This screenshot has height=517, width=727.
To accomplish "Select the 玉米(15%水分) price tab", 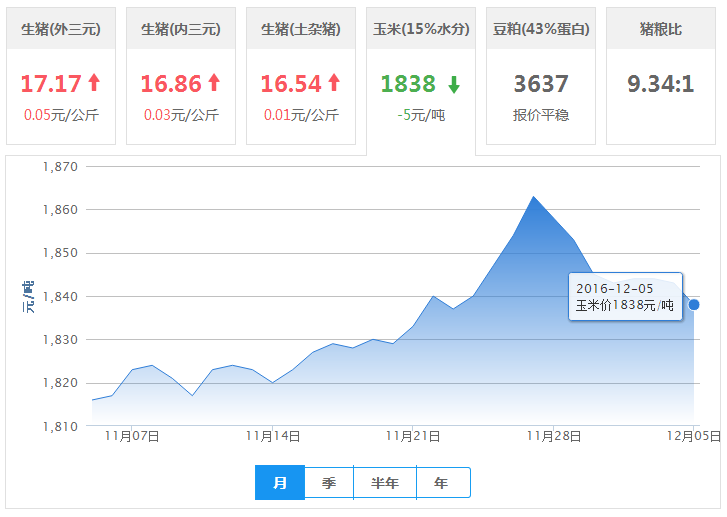I will [421, 79].
